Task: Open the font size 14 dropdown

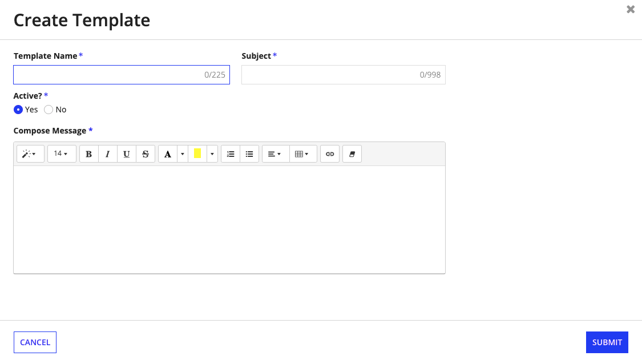Action: [62, 154]
